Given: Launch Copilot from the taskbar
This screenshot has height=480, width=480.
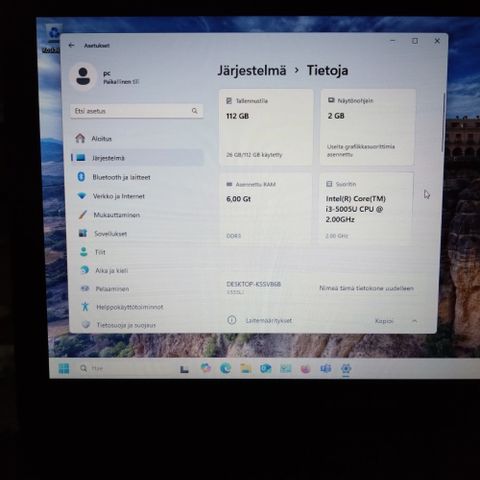Looking at the screenshot, I should click(206, 368).
